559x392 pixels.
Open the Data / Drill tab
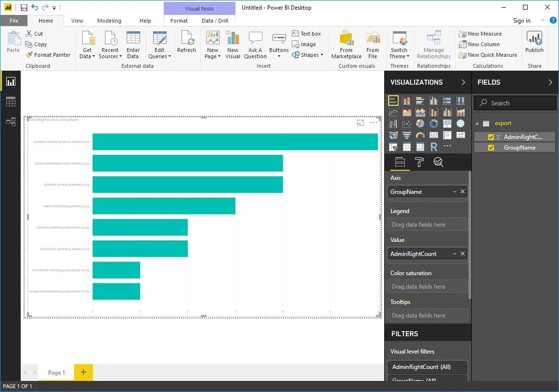tap(215, 21)
